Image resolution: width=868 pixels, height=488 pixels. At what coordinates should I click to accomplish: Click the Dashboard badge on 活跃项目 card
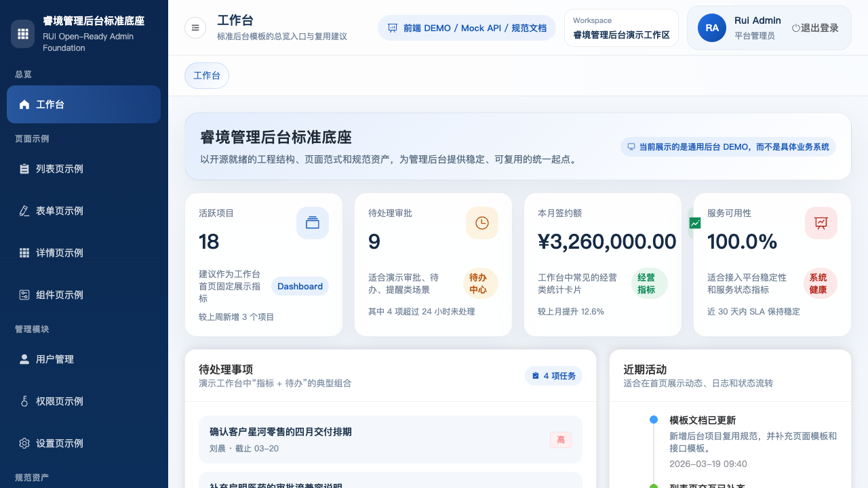(x=300, y=286)
